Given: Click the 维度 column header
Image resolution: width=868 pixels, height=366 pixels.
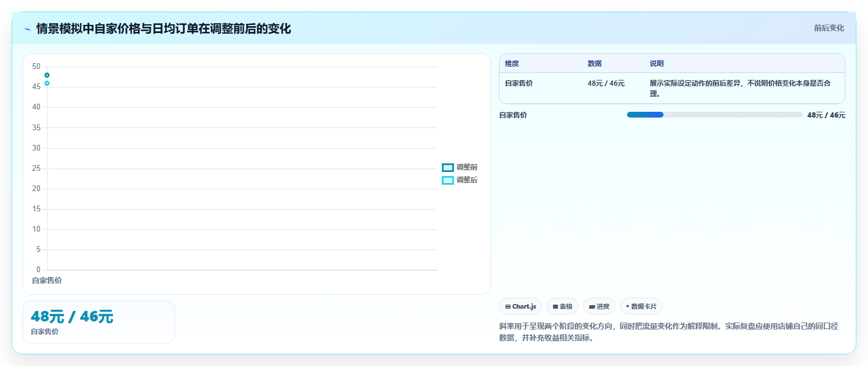Looking at the screenshot, I should 512,64.
